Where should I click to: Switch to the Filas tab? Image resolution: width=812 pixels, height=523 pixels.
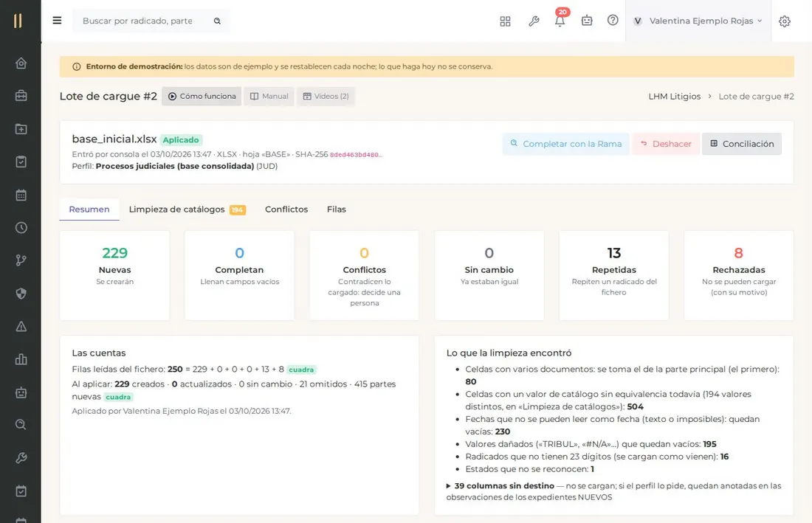click(x=336, y=209)
